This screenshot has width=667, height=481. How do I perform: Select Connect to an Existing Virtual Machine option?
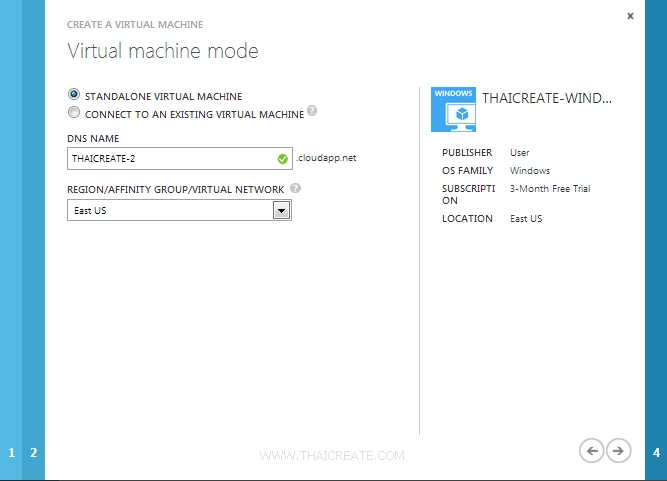click(74, 112)
